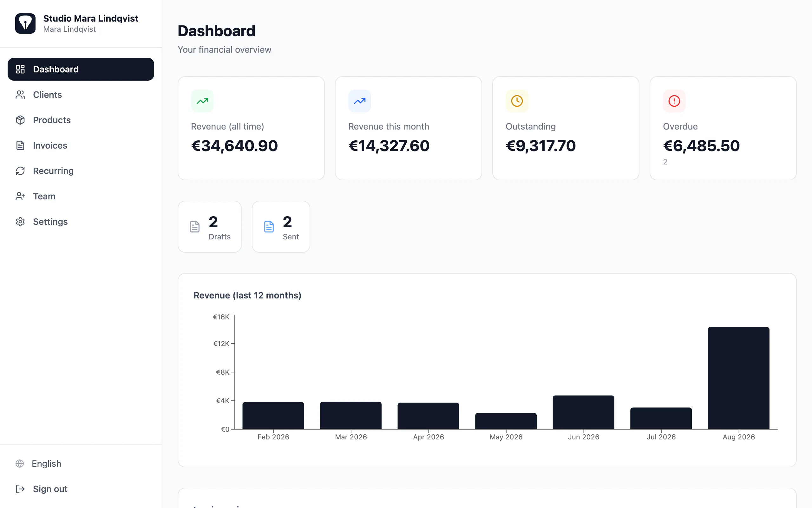Screen dimensions: 812x508
Task: Click the Mar 2026 revenue bar
Action: [350, 415]
